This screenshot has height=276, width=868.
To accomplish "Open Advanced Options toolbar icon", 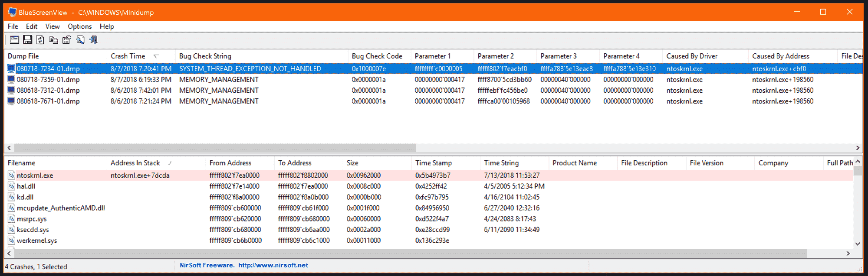I will pos(14,40).
